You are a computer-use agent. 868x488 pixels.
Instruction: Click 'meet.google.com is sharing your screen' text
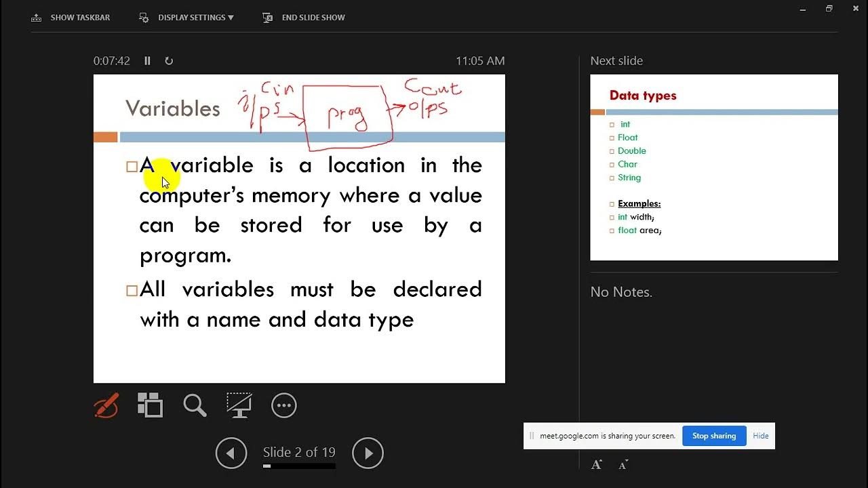[608, 436]
